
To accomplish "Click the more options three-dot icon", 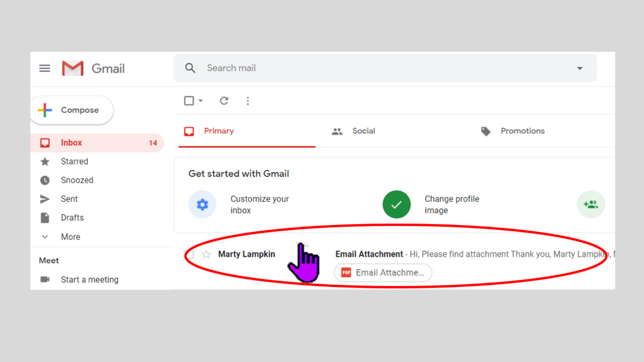I will click(248, 101).
